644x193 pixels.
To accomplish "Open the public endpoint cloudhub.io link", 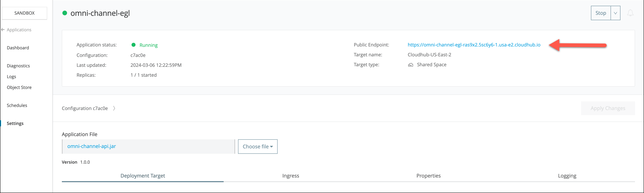I will pos(474,45).
